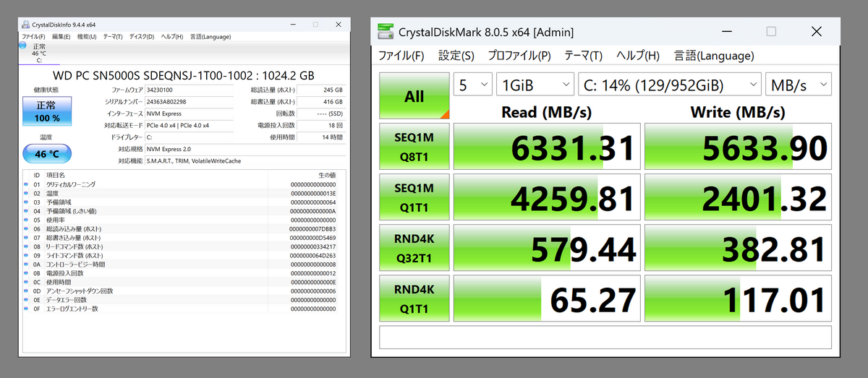
Task: Click total host reads value 245 GB
Action: [x=320, y=90]
